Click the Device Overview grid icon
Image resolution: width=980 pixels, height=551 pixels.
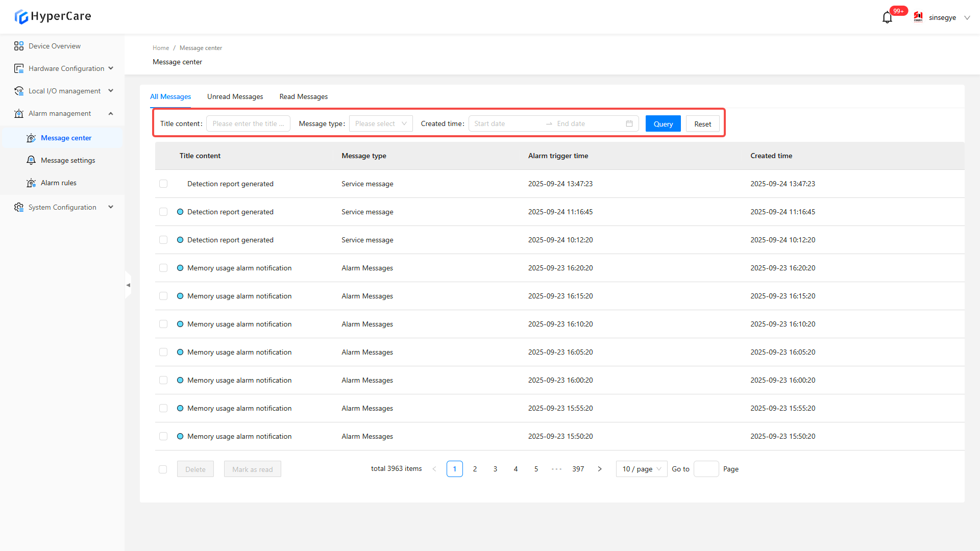click(19, 46)
